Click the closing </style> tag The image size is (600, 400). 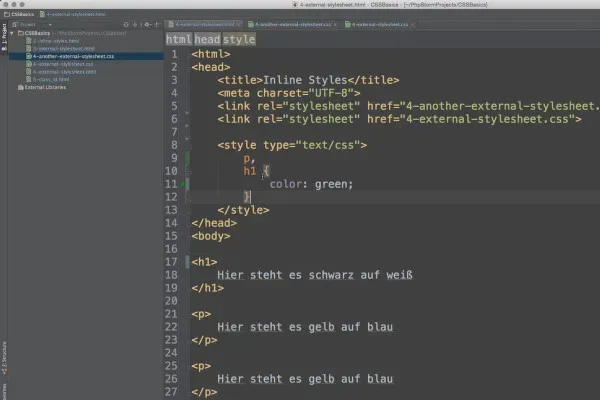(x=243, y=210)
